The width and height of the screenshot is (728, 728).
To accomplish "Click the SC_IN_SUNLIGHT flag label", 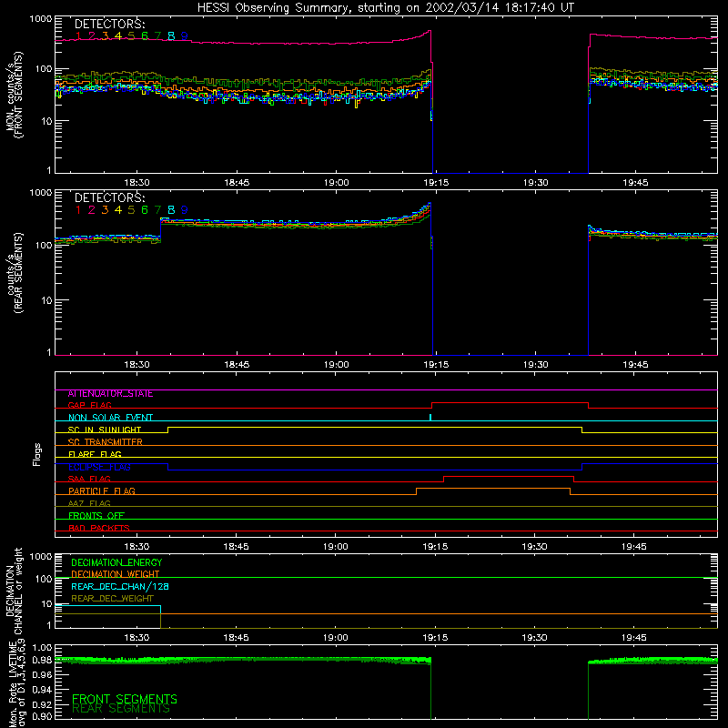I will point(105,430).
